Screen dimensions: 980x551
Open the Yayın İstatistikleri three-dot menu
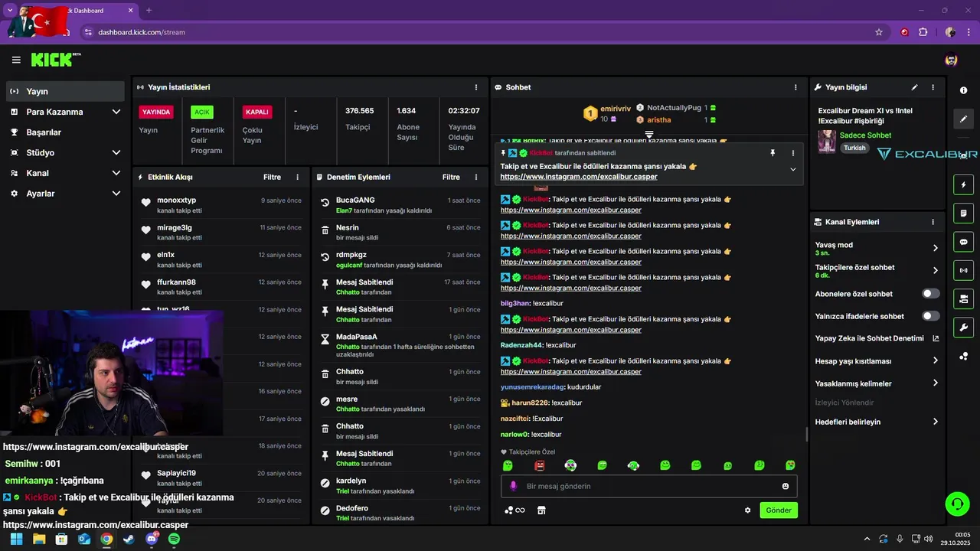[476, 87]
